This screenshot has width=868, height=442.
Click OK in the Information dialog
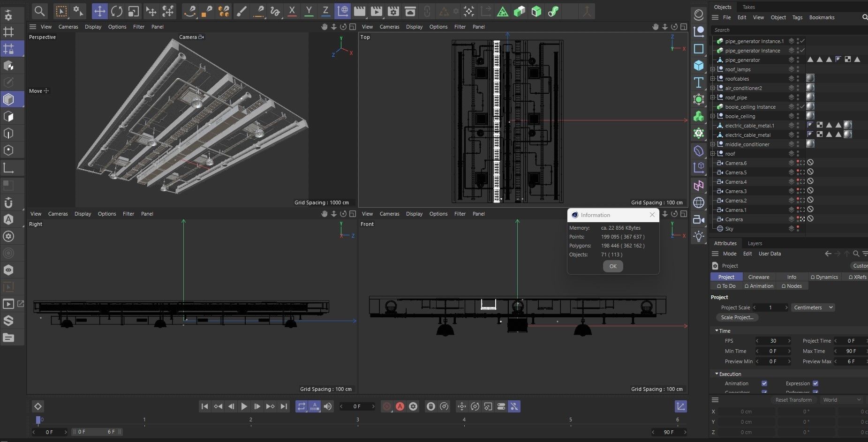pyautogui.click(x=613, y=266)
